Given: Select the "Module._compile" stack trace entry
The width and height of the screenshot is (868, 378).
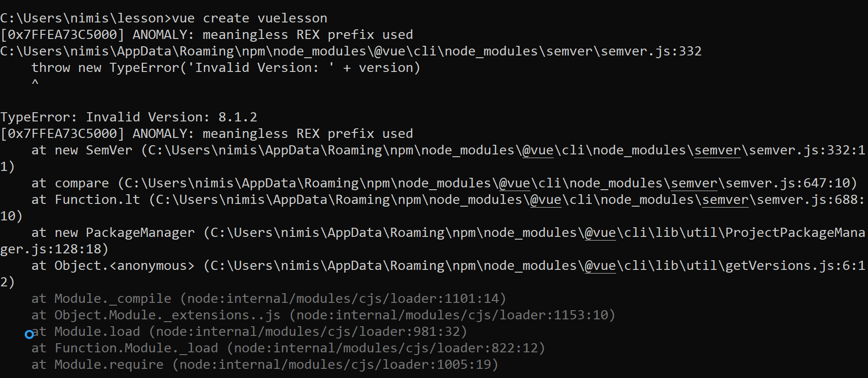Looking at the screenshot, I should [113, 299].
